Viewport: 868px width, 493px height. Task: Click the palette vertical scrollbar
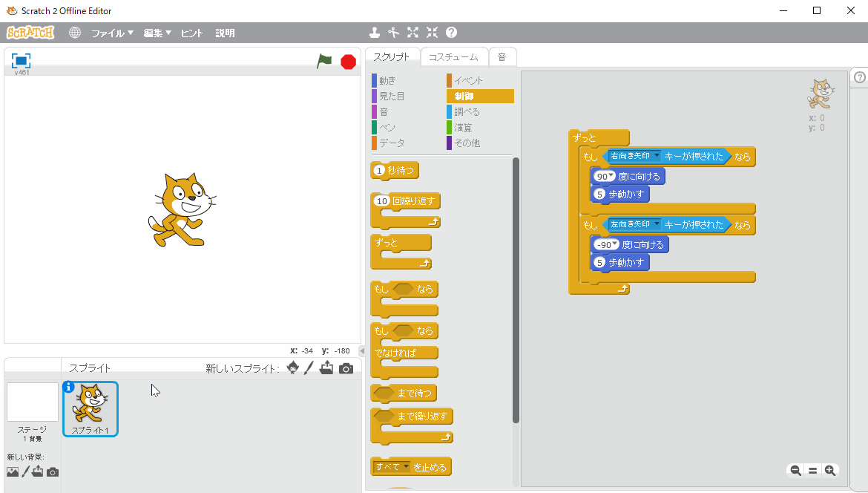(516, 291)
